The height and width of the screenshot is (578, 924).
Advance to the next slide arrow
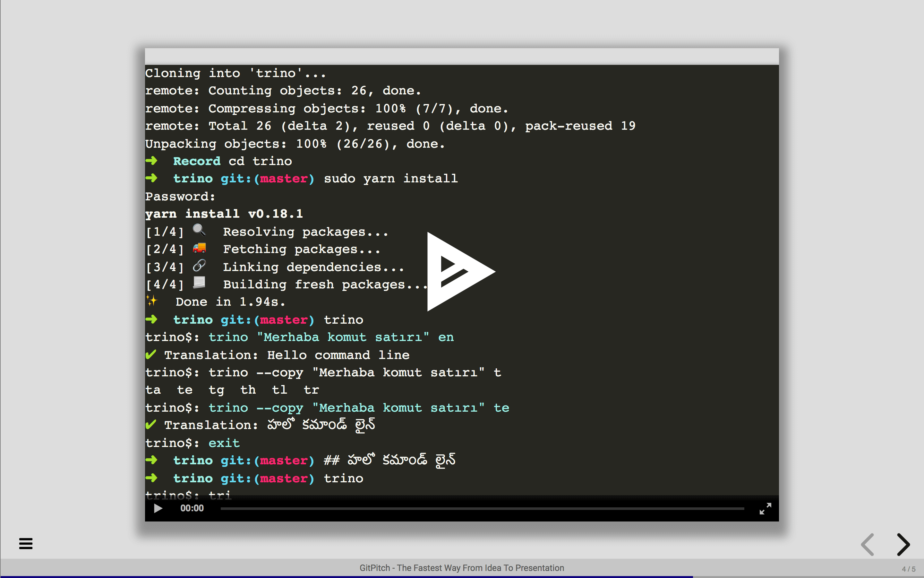(903, 544)
